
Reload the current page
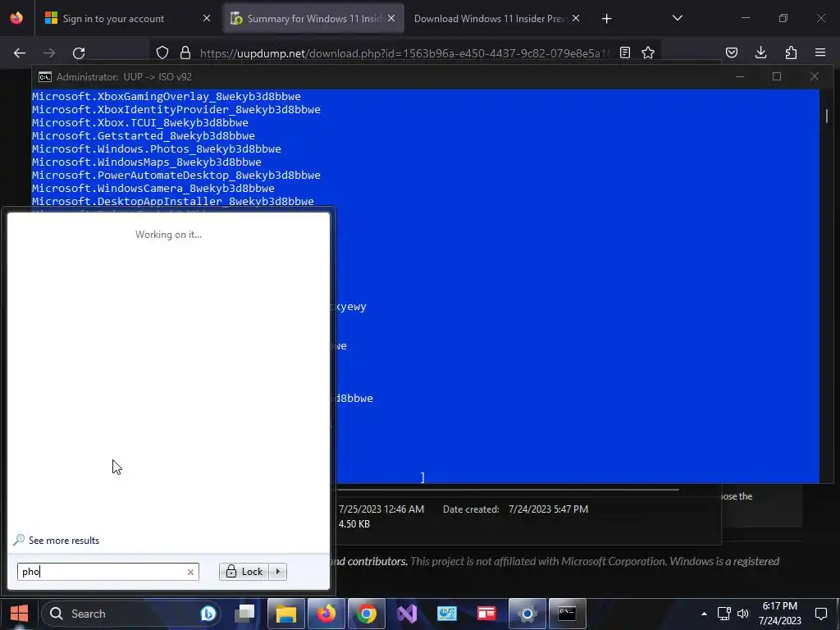coord(79,53)
